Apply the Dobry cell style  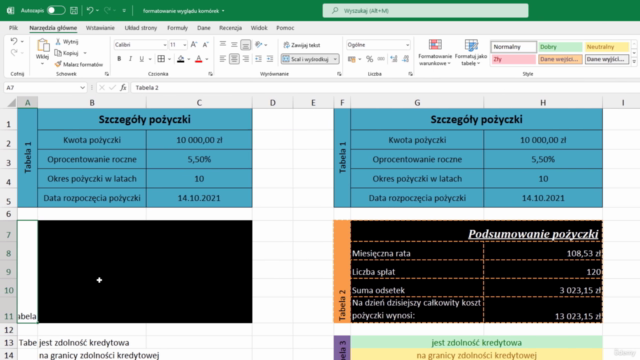(560, 47)
